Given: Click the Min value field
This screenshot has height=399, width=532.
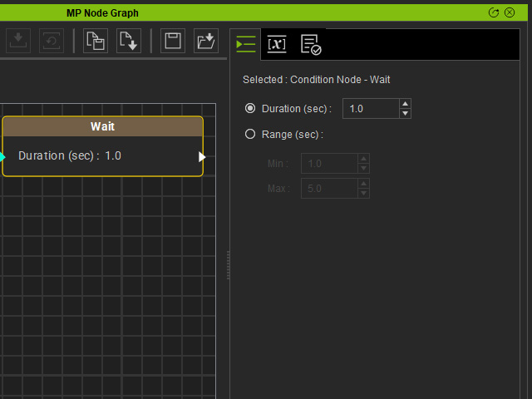Looking at the screenshot, I should (329, 164).
